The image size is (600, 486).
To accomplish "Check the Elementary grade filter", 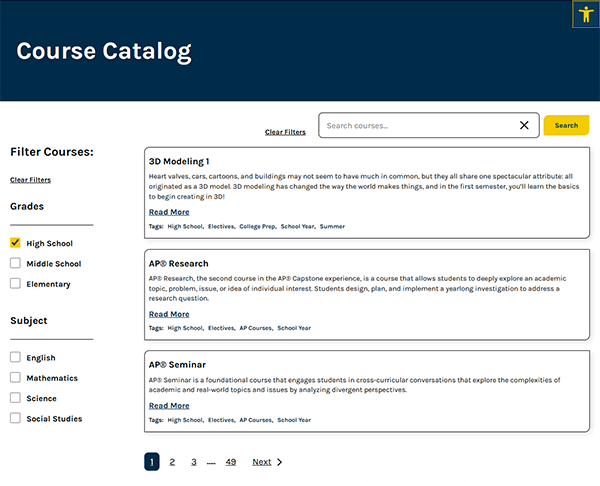I will pyautogui.click(x=15, y=284).
